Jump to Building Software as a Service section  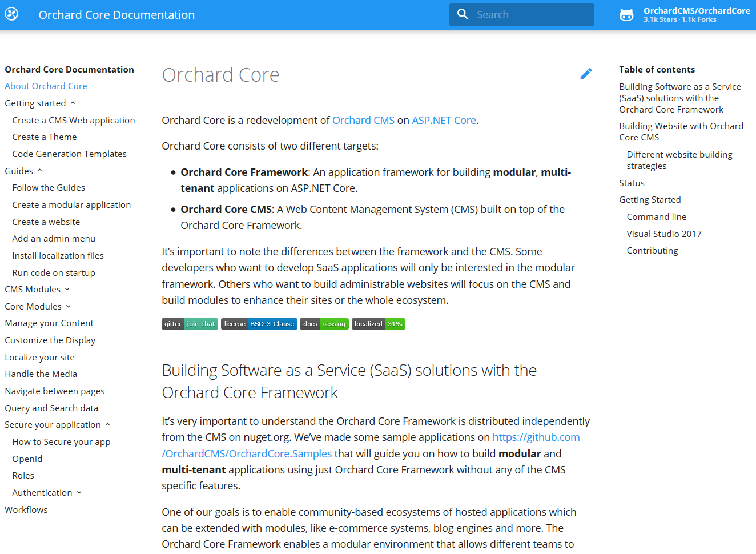point(680,98)
